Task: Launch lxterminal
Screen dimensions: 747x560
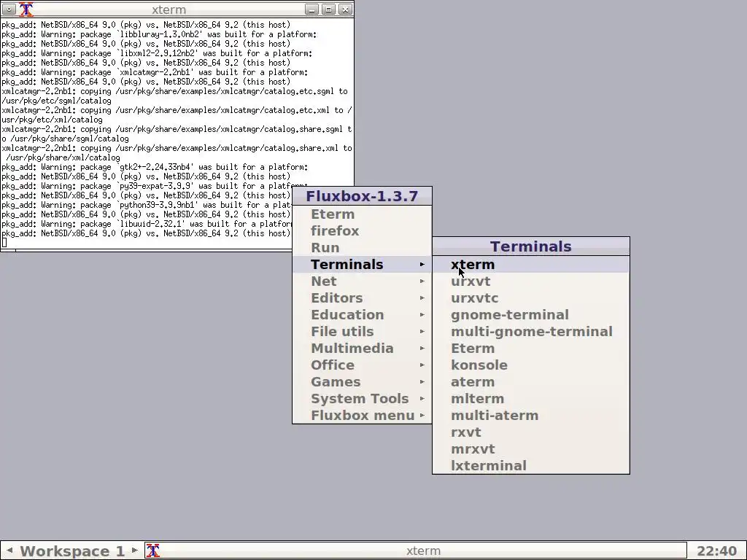Action: tap(531, 466)
